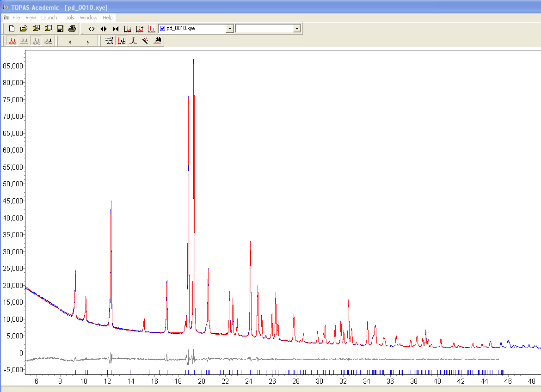Image resolution: width=541 pixels, height=392 pixels.
Task: Click the x-axis label 6
Action: coord(37,381)
